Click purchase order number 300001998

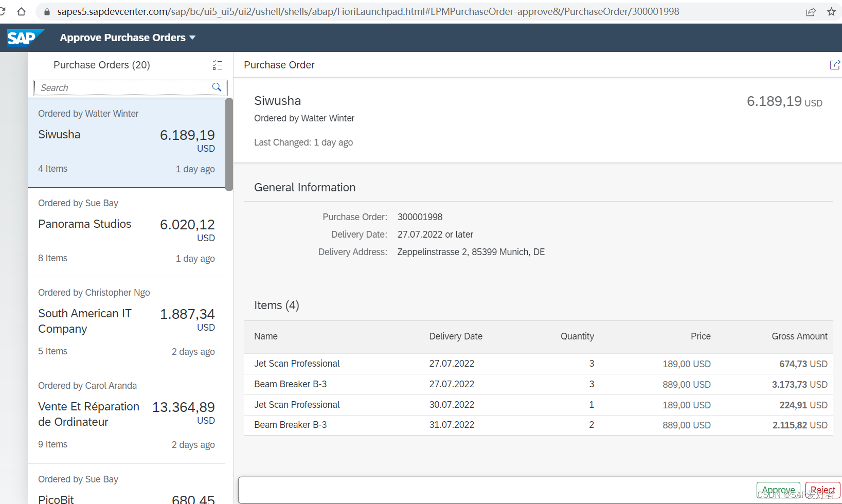[420, 217]
